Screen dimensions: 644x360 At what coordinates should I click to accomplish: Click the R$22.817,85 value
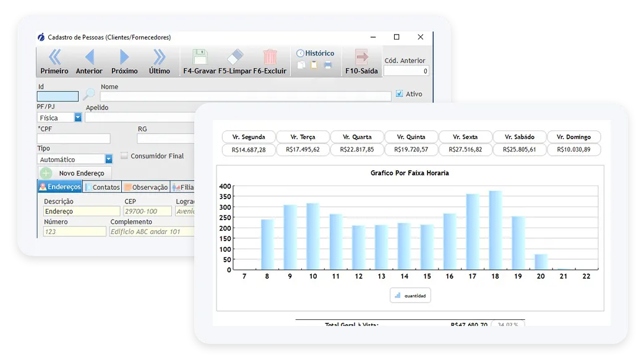point(357,150)
